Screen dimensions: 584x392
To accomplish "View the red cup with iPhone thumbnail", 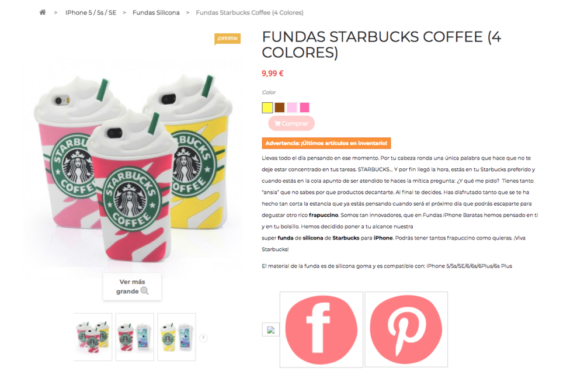I will (x=135, y=337).
